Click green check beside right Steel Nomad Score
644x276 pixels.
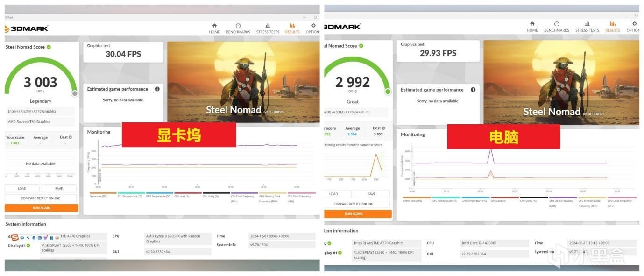361,46
